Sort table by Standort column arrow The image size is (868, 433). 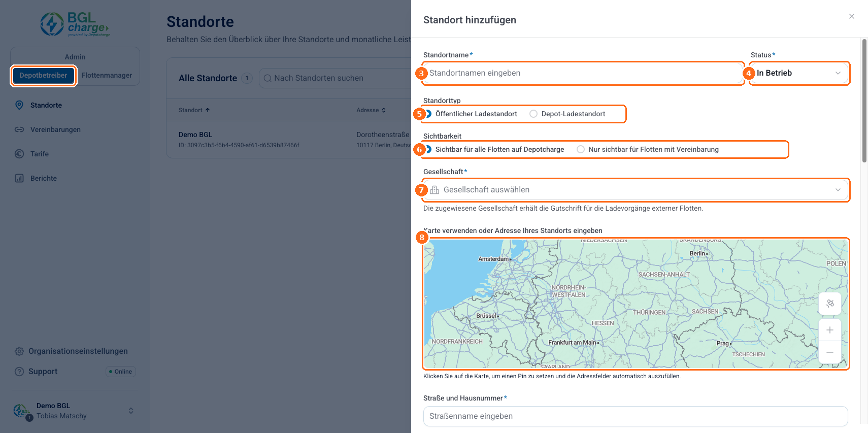208,110
